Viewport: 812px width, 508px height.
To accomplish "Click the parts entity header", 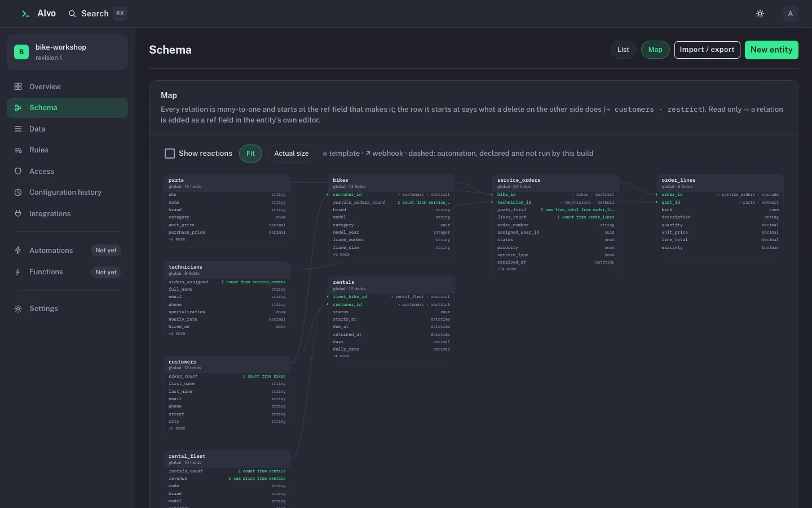I will pos(227,183).
